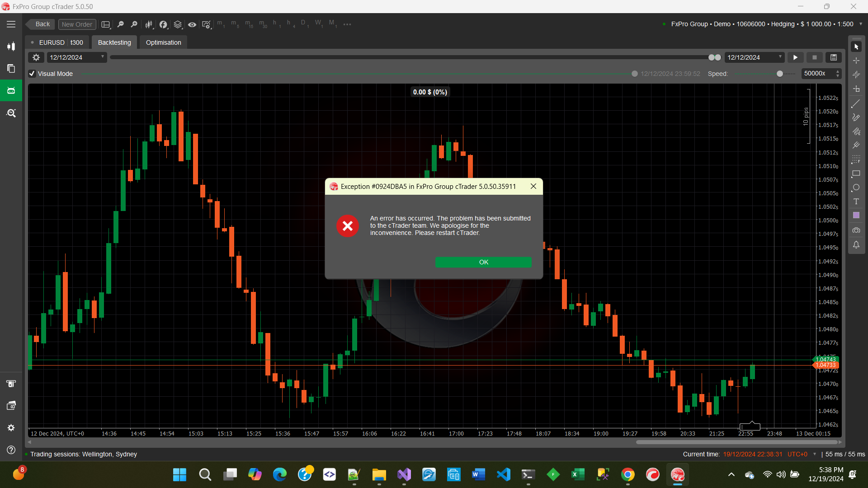This screenshot has width=868, height=488.
Task: Select the W1 timeframe
Action: pyautogui.click(x=319, y=24)
